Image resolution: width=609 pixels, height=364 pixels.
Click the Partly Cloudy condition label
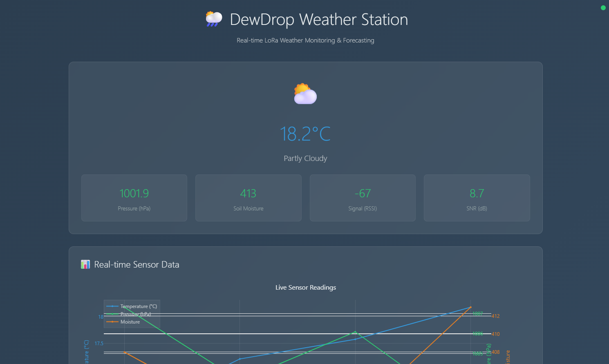(x=305, y=158)
